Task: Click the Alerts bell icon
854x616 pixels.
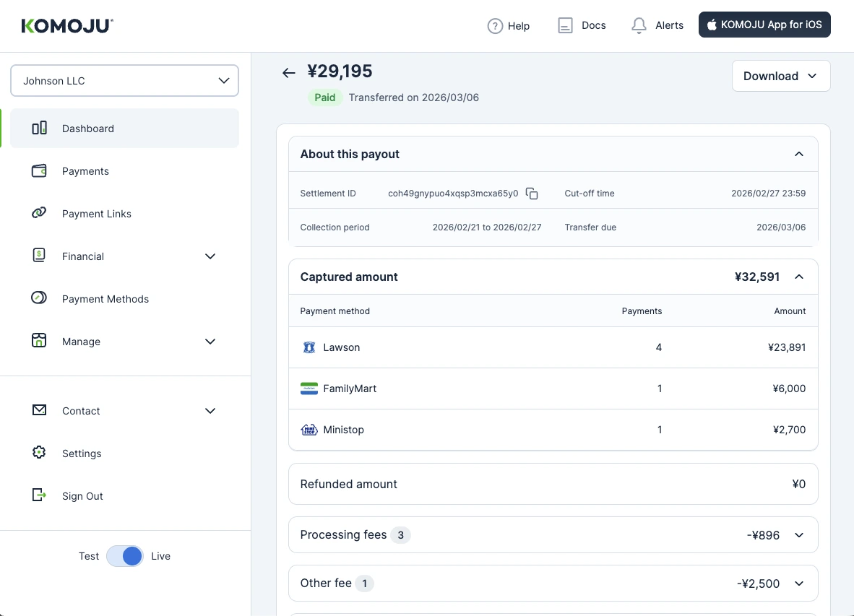Action: [x=638, y=25]
